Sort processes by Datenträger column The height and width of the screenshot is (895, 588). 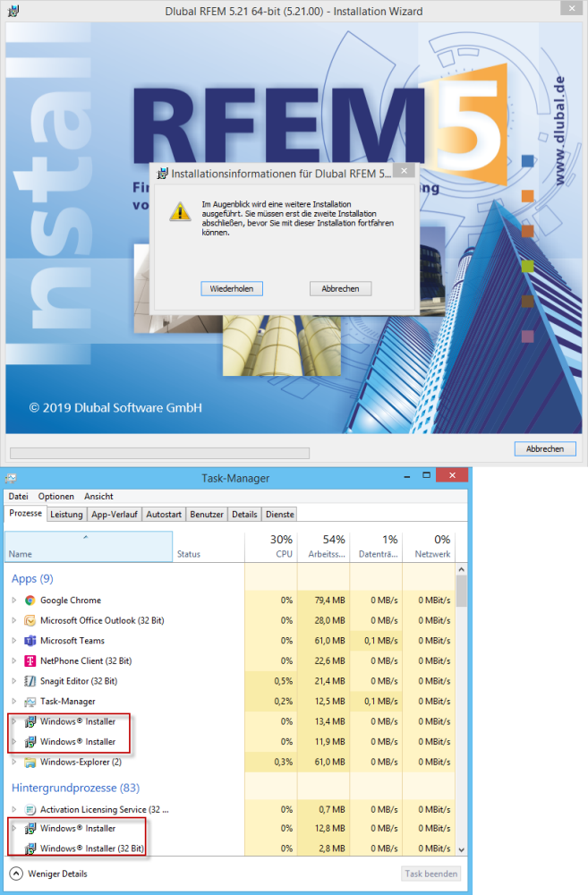[x=376, y=547]
